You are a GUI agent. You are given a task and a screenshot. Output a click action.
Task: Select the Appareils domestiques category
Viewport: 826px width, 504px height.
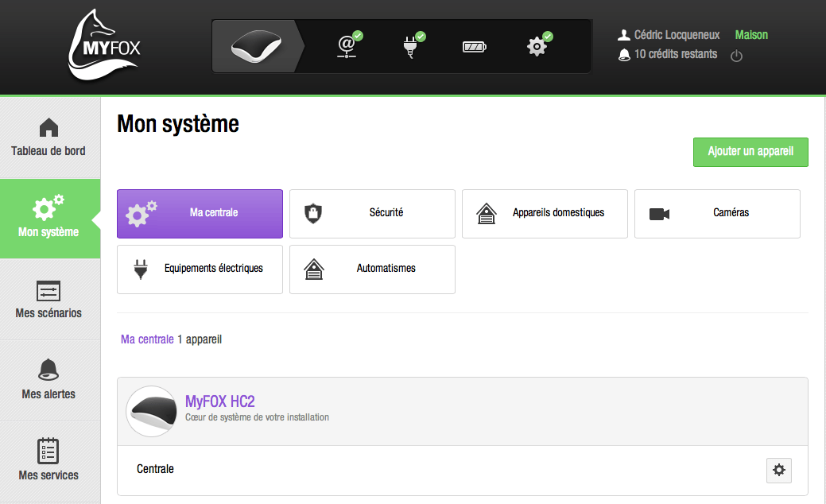point(545,214)
